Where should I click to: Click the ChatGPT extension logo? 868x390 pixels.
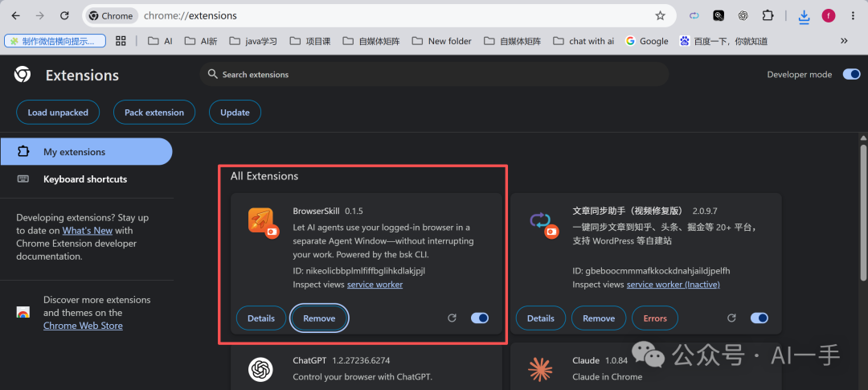[260, 369]
